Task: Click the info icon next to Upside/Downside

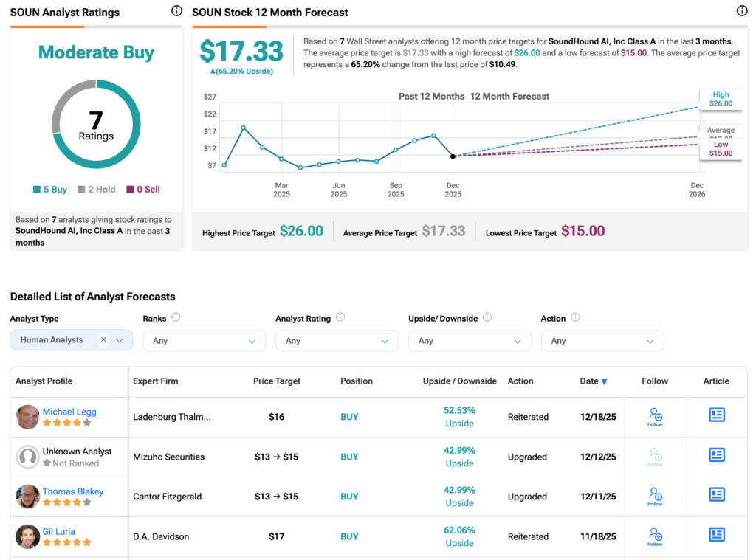Action: click(487, 318)
